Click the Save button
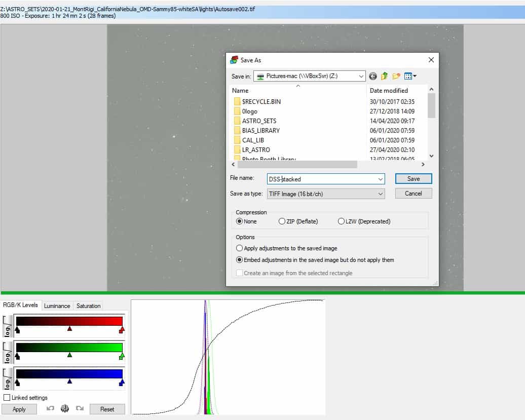The image size is (525, 420). 414,179
